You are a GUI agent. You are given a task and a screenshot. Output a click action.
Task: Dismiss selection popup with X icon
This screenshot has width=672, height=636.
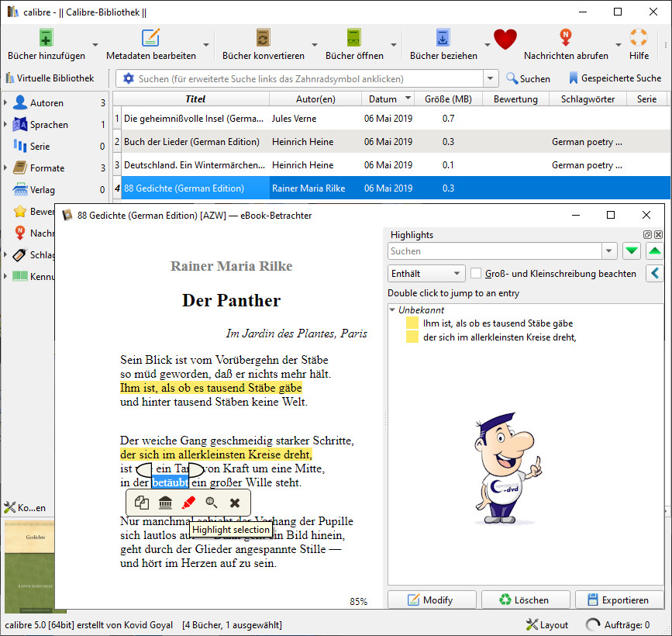[x=235, y=503]
